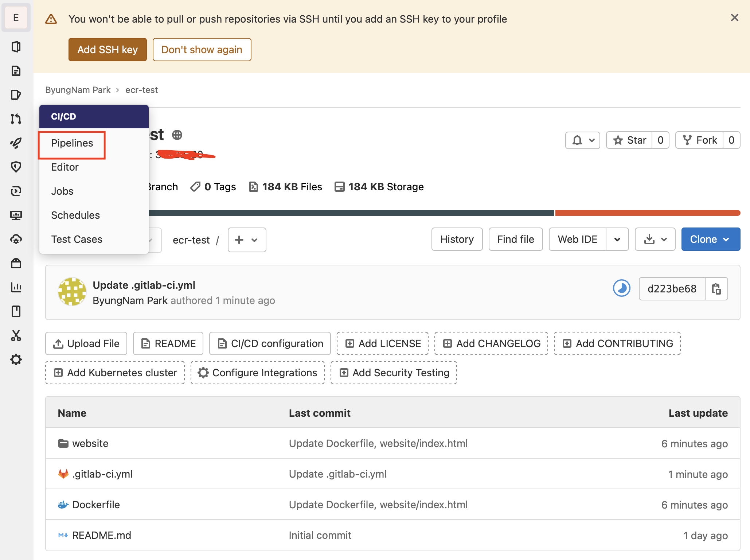This screenshot has height=560, width=750.
Task: Open Issues sidebar icon
Action: tap(16, 95)
